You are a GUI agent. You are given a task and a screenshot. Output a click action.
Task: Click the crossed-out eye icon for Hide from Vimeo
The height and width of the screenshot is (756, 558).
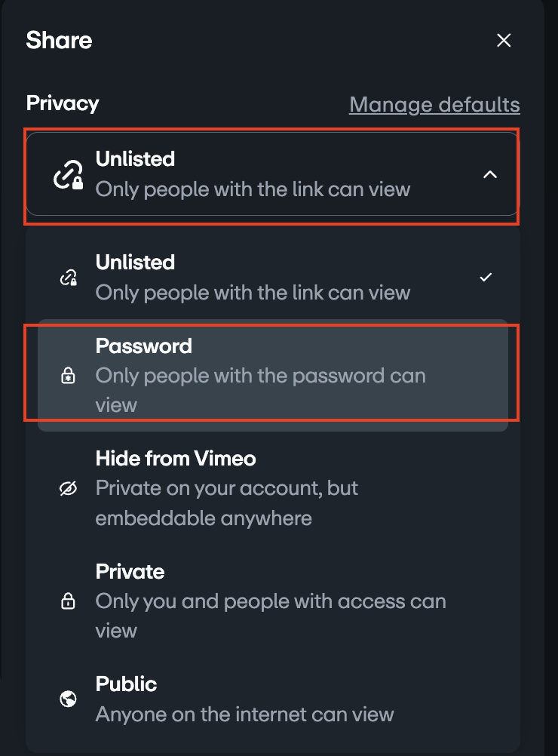68,488
